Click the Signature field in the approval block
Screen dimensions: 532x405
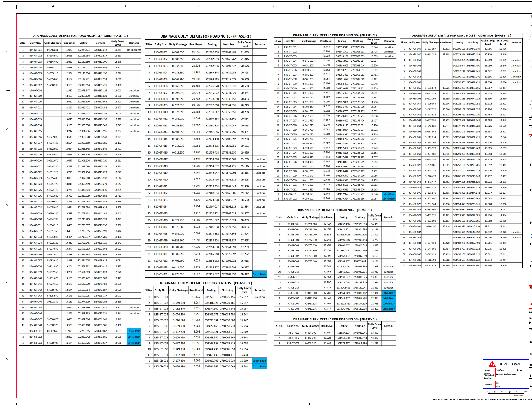tap(488, 378)
